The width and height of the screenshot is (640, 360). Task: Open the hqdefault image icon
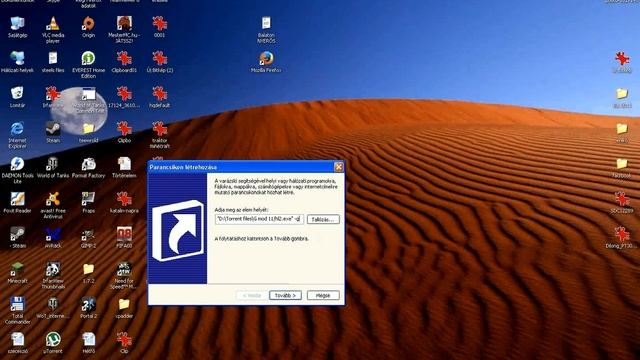pyautogui.click(x=160, y=94)
